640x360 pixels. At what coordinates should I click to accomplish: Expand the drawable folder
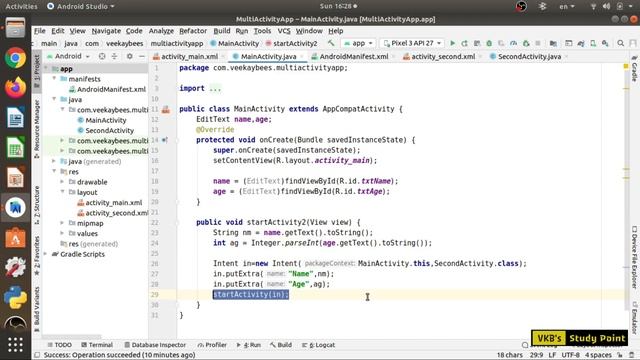coord(62,182)
